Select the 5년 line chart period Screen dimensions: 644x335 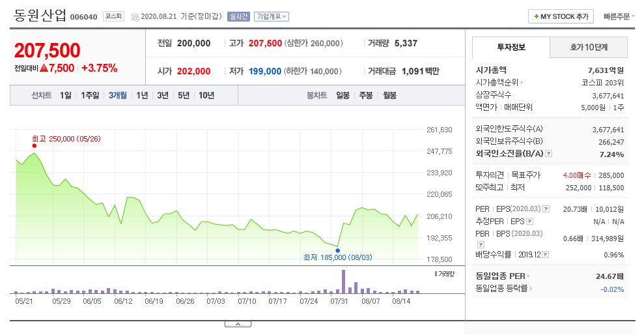point(184,95)
